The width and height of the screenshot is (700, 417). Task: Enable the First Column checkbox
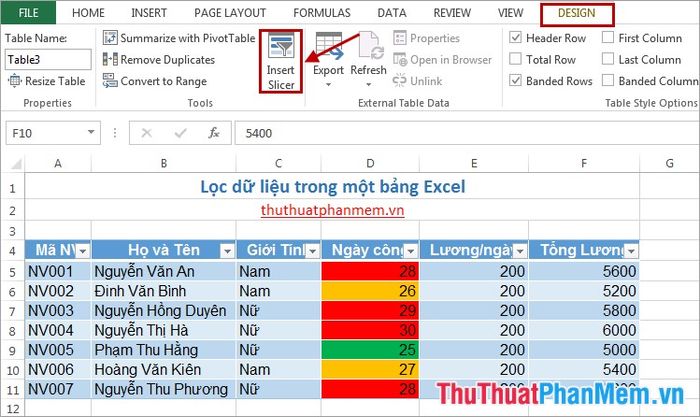[608, 38]
